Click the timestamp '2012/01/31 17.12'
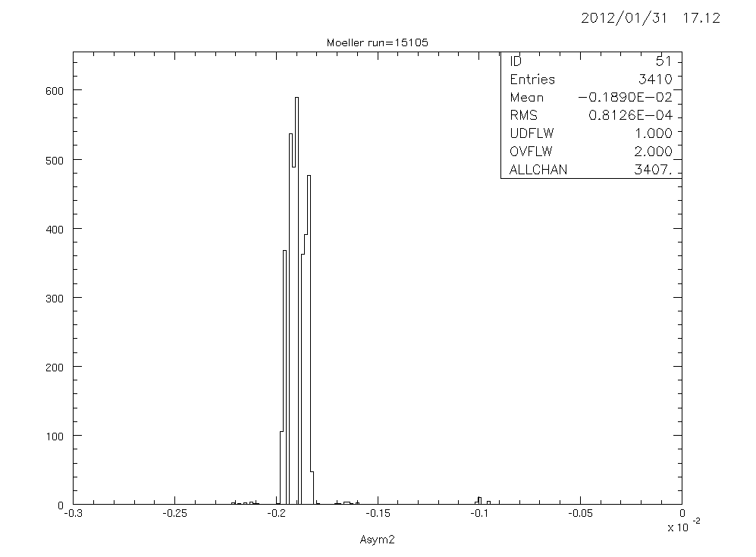This screenshot has width=756, height=557. pos(651,18)
